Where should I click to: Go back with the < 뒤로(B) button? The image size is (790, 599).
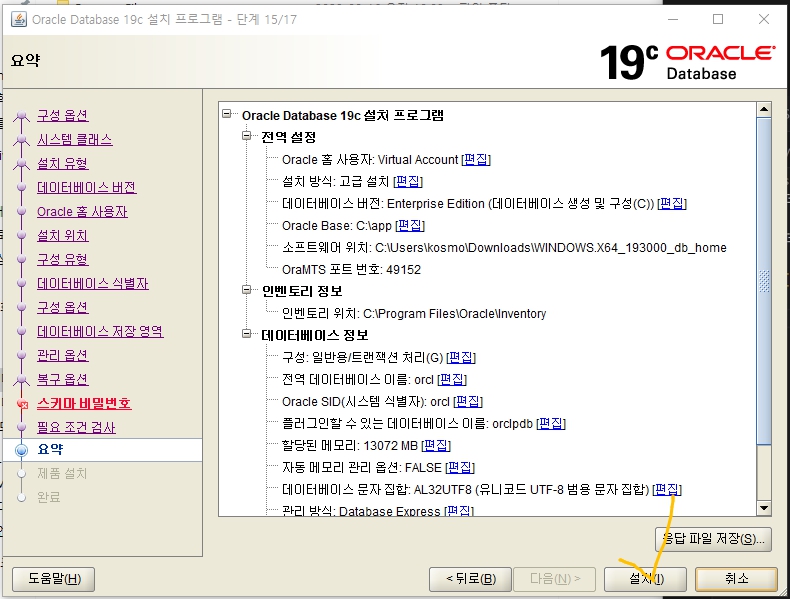pyautogui.click(x=471, y=579)
